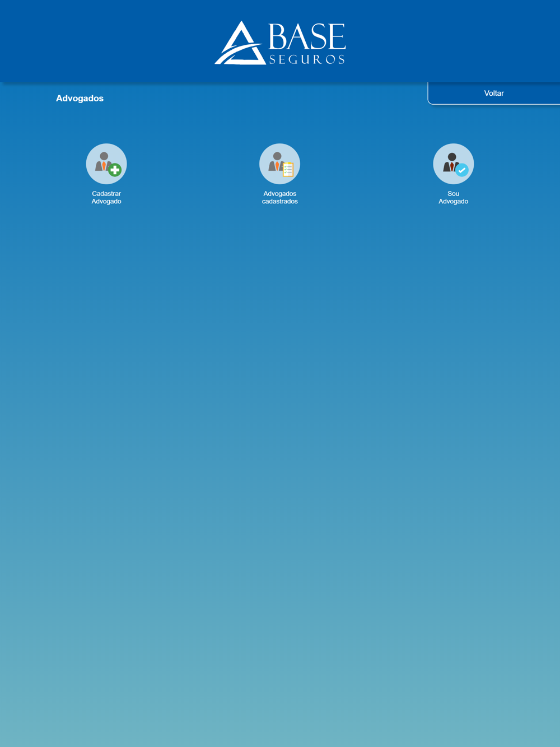Click the 'Cadastrar Advogado' label text
The height and width of the screenshot is (747, 560).
106,198
